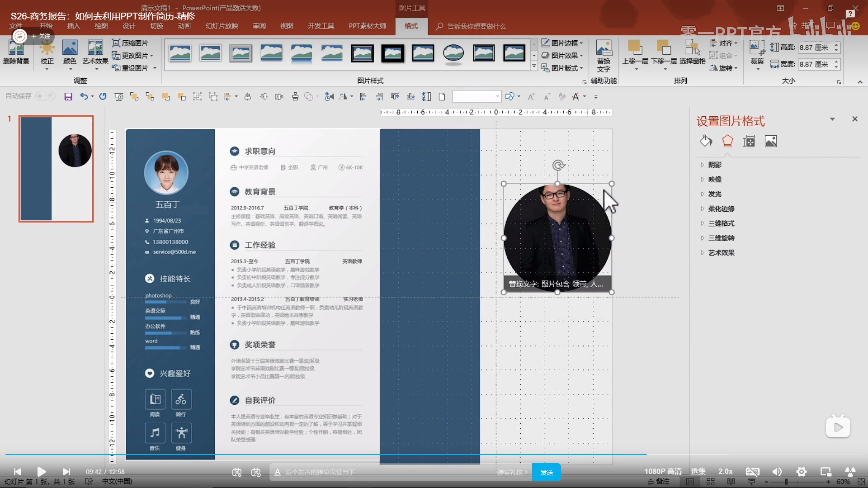Click the Undo arrow icon
868x488 pixels.
[x=84, y=96]
